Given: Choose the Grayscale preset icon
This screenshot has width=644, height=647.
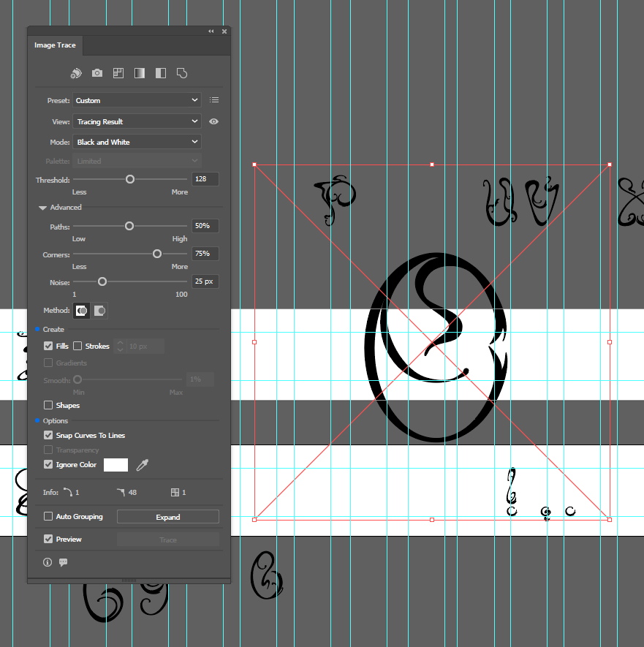Looking at the screenshot, I should tap(140, 73).
